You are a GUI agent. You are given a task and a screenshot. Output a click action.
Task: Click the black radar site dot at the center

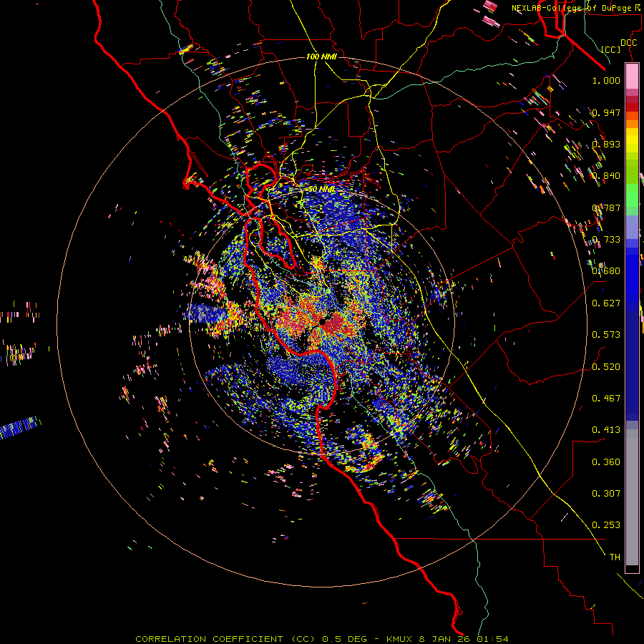pyautogui.click(x=323, y=323)
